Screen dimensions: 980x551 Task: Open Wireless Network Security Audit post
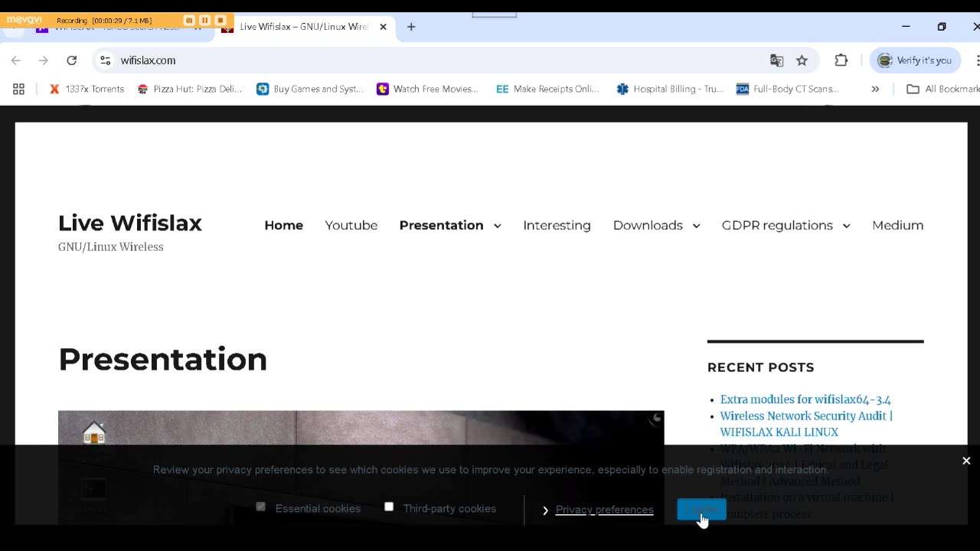pyautogui.click(x=806, y=424)
